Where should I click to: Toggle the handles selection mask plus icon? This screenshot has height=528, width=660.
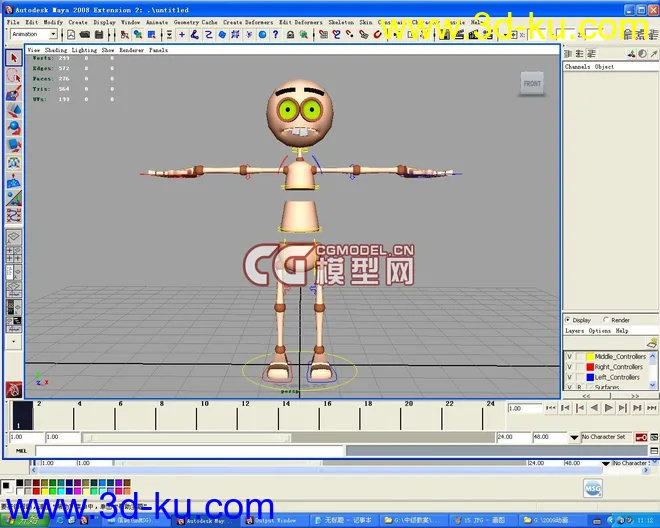tap(182, 35)
